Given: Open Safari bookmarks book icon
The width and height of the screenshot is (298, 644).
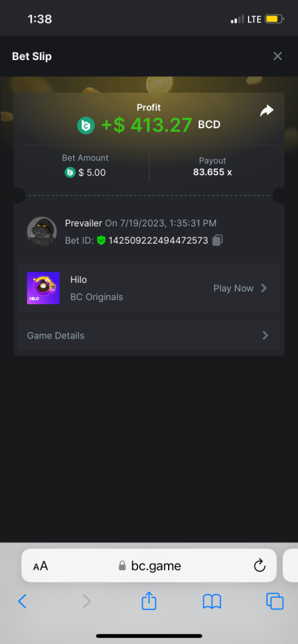Looking at the screenshot, I should pyautogui.click(x=212, y=602).
